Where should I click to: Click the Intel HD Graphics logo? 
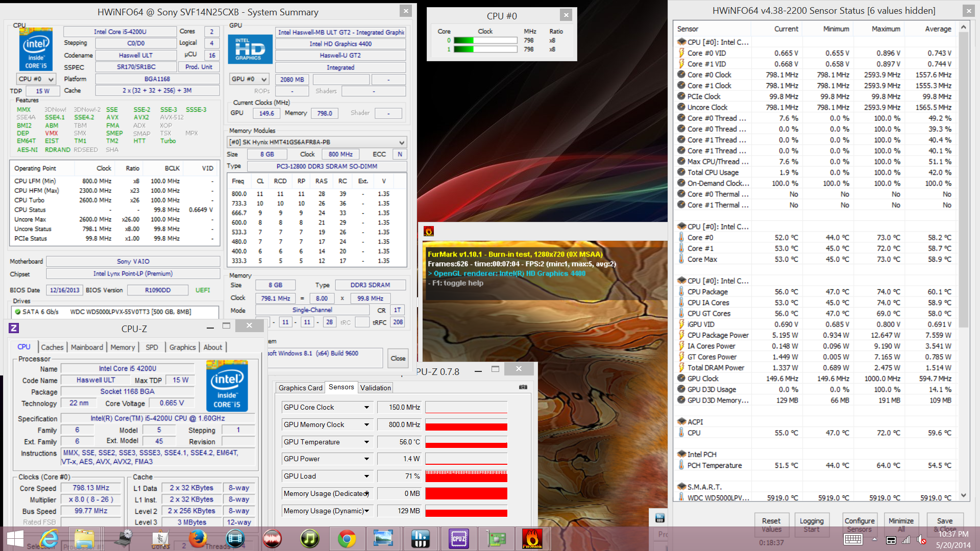250,49
